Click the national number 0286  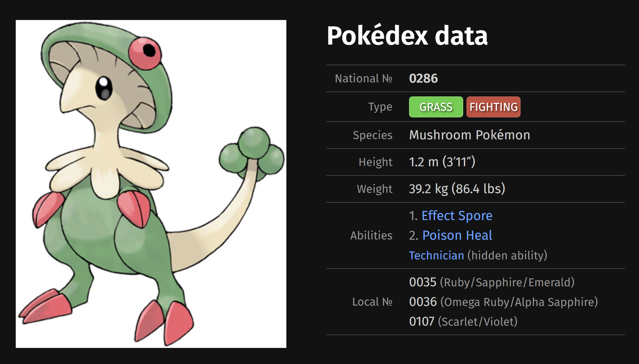[423, 78]
